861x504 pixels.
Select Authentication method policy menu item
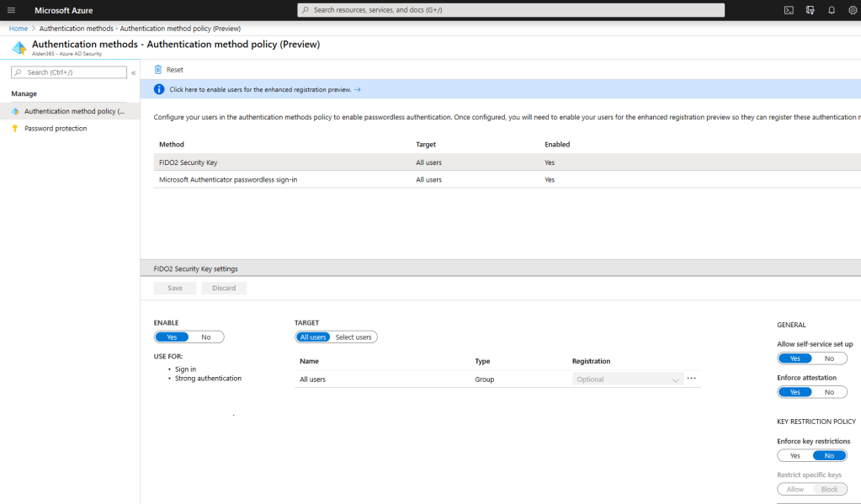coord(74,111)
